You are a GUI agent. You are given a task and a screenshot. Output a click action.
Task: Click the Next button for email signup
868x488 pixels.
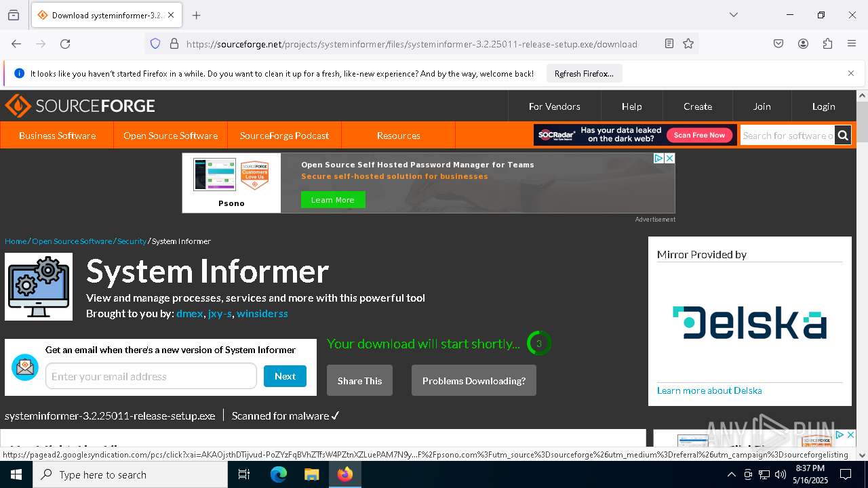pos(285,376)
